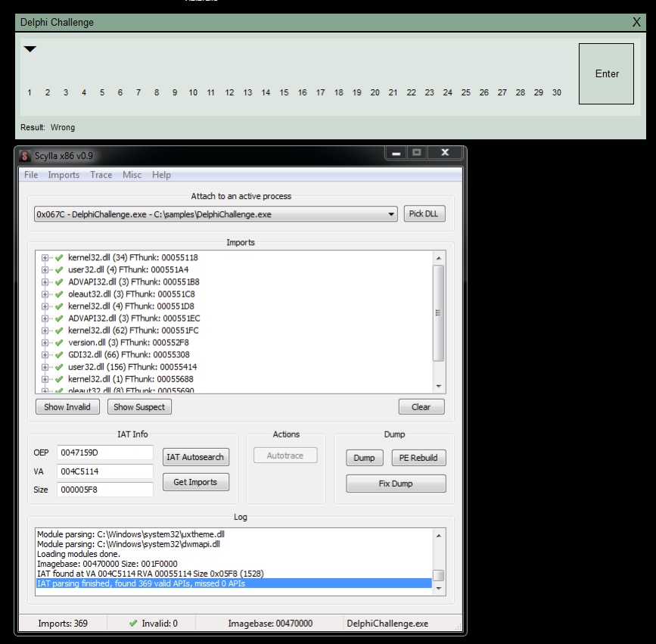Expand kernel32.dll (34) import node
This screenshot has height=644, width=656.
(45, 258)
